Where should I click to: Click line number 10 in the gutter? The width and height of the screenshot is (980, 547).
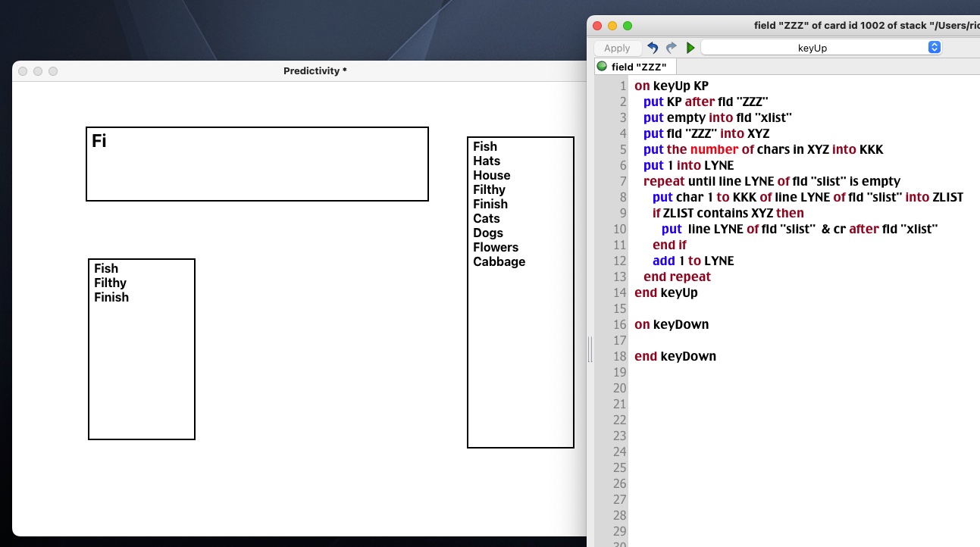point(620,229)
